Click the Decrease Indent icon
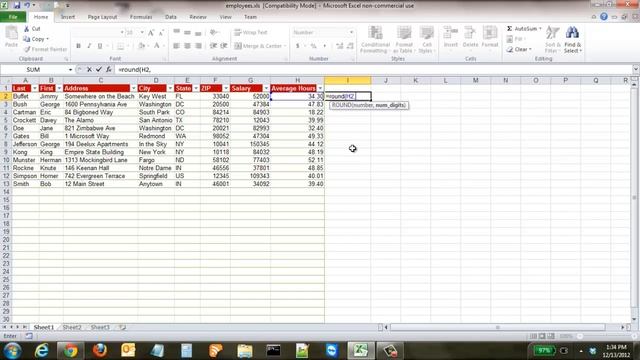640x360 pixels. (213, 46)
